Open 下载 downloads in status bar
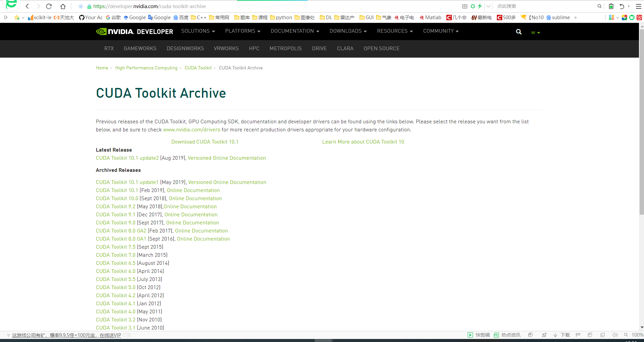The height and width of the screenshot is (342, 644). coord(562,335)
